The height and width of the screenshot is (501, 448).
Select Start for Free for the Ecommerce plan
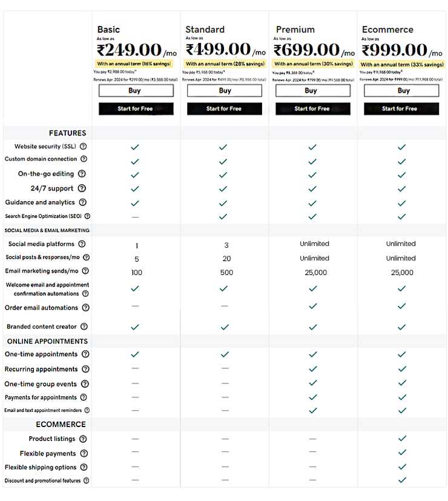pos(401,109)
